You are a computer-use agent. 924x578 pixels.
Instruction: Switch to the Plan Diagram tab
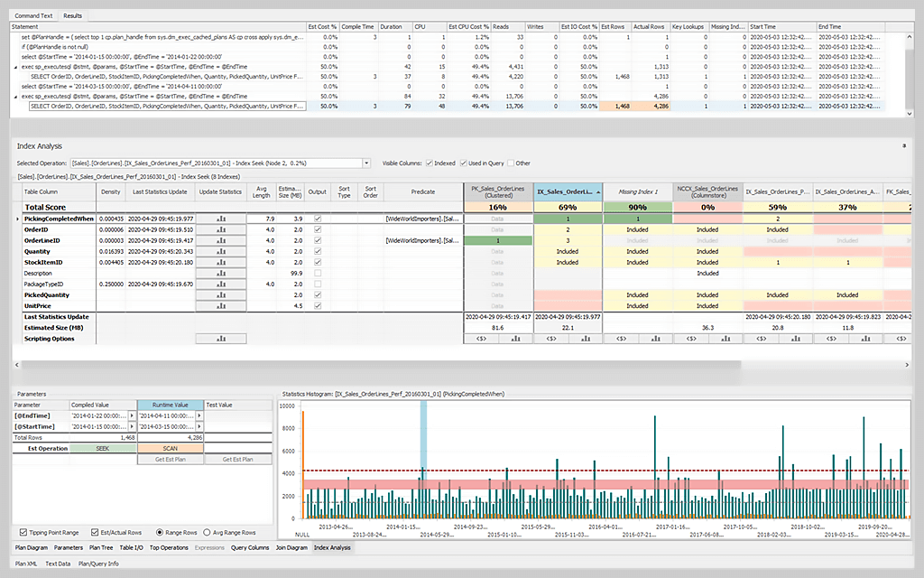[32, 547]
